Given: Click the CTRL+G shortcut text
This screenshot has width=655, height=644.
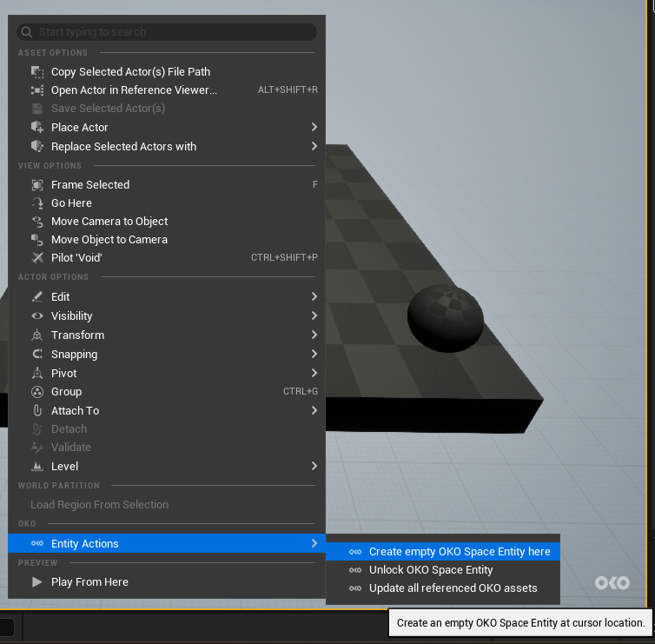Looking at the screenshot, I should pos(301,392).
